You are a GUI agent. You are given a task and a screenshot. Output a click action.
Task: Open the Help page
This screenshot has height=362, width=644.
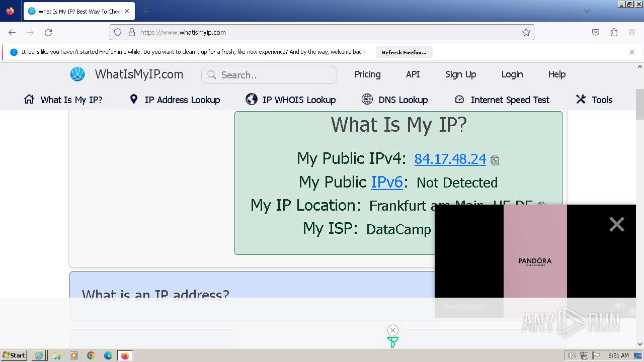(556, 74)
